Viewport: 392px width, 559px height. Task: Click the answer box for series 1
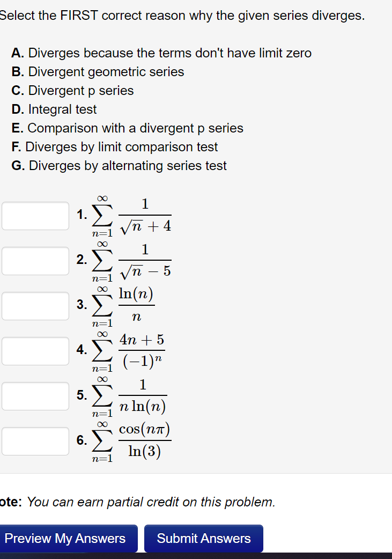click(x=35, y=216)
